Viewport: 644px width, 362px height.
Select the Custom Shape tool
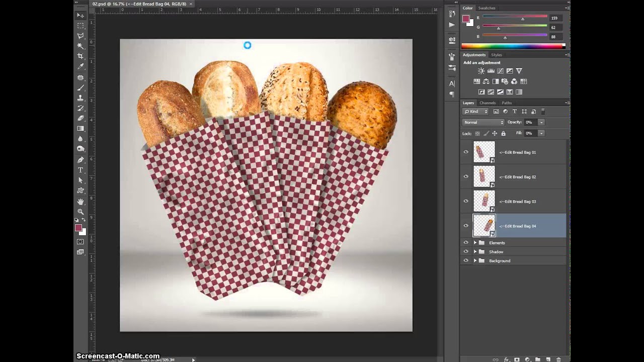[80, 191]
